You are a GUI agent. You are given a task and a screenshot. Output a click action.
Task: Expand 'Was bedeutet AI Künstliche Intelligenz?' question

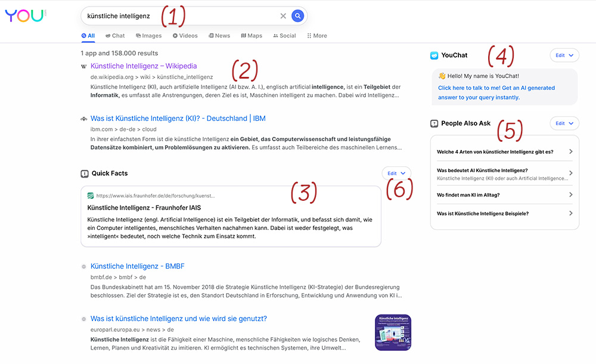coord(505,174)
